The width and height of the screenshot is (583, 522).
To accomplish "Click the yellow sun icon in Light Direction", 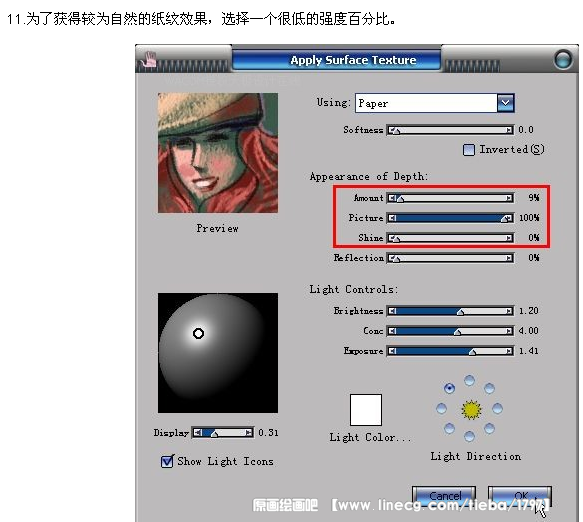I will pyautogui.click(x=471, y=410).
